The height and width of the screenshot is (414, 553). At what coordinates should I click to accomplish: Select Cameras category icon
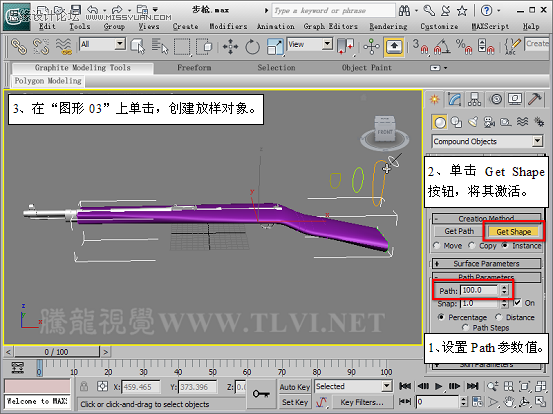490,122
